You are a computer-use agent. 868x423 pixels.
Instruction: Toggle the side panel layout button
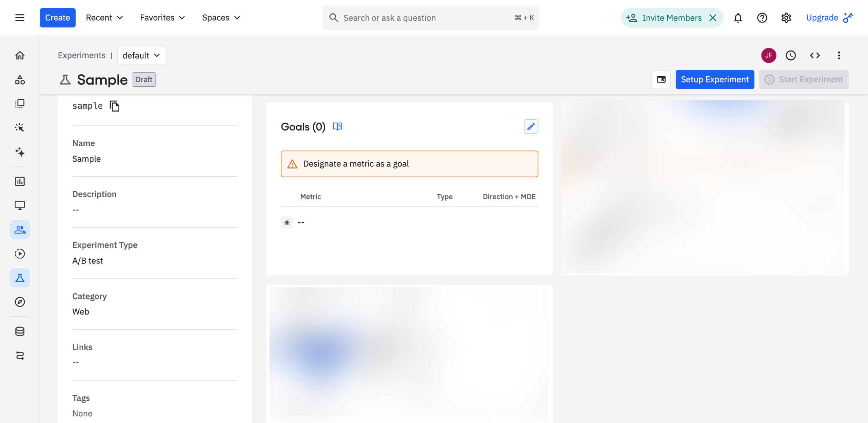pos(661,79)
